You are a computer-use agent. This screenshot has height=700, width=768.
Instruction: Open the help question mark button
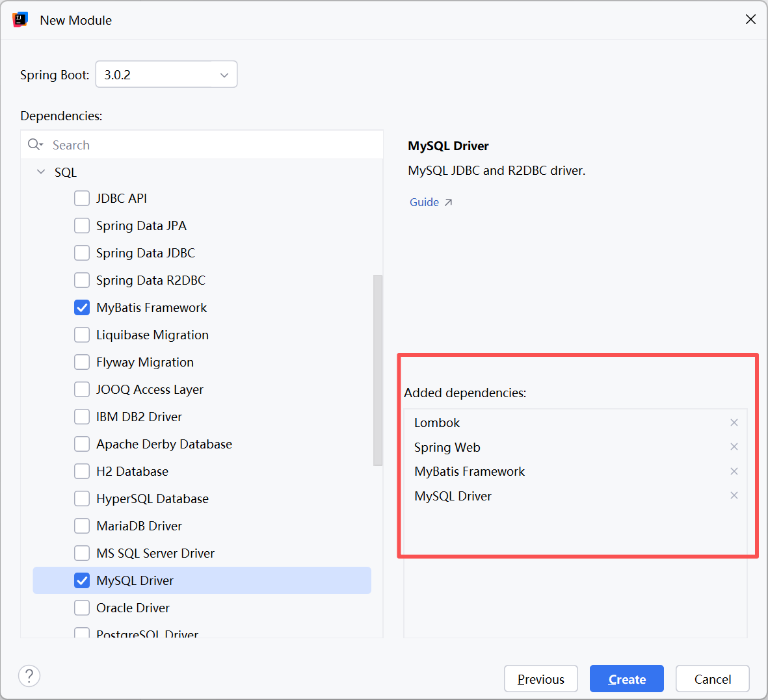pos(29,676)
